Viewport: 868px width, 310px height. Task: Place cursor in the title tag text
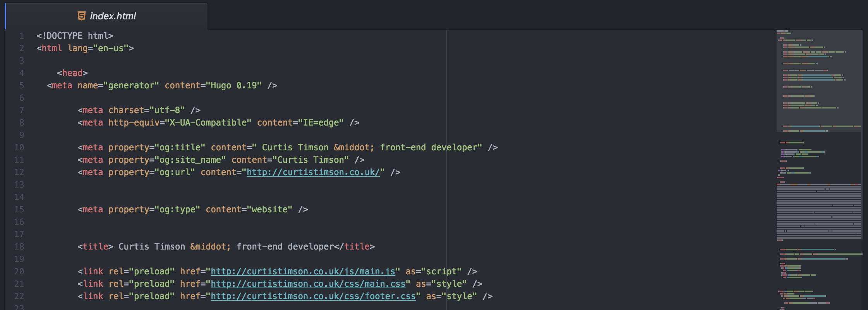(x=225, y=246)
